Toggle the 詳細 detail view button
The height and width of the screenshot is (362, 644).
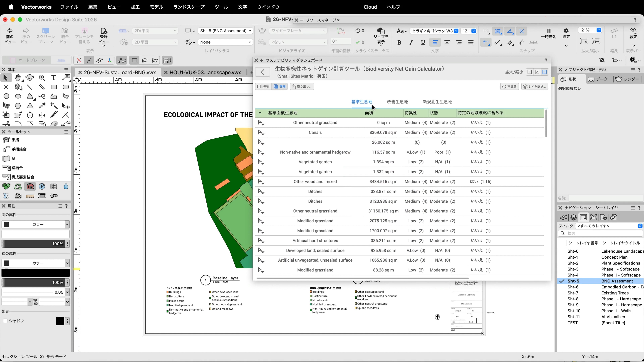click(280, 86)
